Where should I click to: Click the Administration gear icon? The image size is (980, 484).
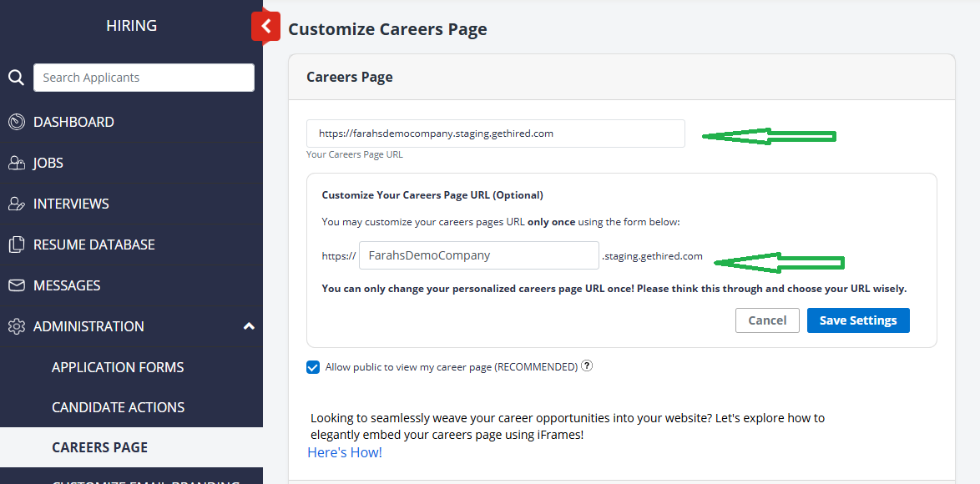[x=16, y=326]
